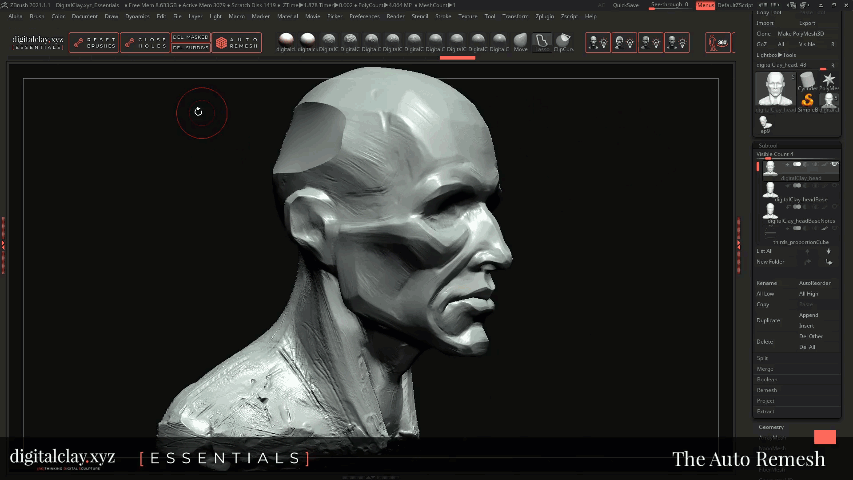Select the second white brush sphere
Screen dimensions: 853x480
pyautogui.click(x=307, y=40)
